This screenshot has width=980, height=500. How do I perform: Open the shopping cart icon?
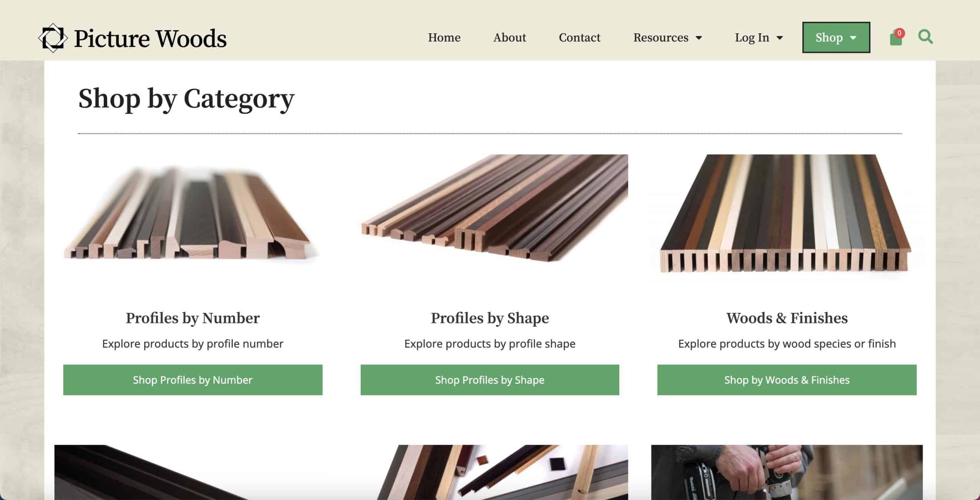click(897, 37)
